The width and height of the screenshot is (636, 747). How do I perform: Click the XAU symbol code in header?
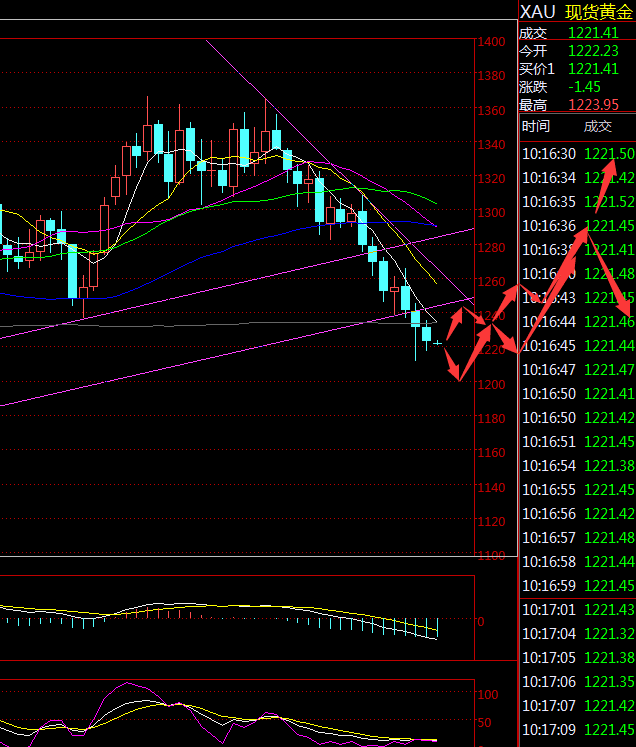(537, 11)
